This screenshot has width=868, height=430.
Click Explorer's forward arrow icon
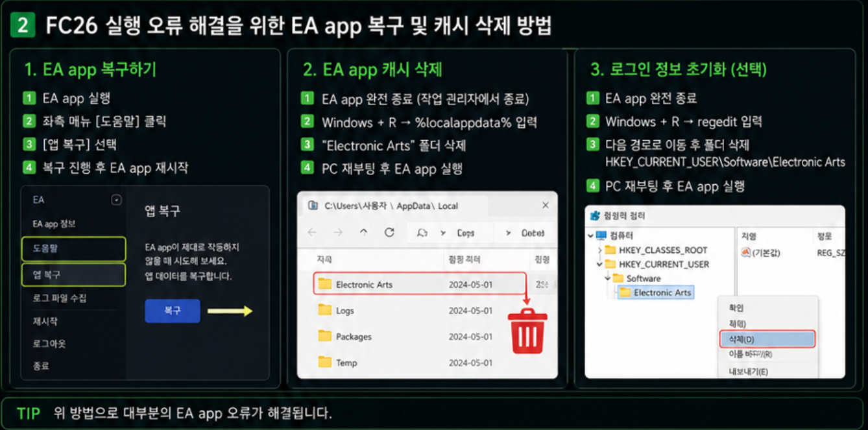pos(338,232)
